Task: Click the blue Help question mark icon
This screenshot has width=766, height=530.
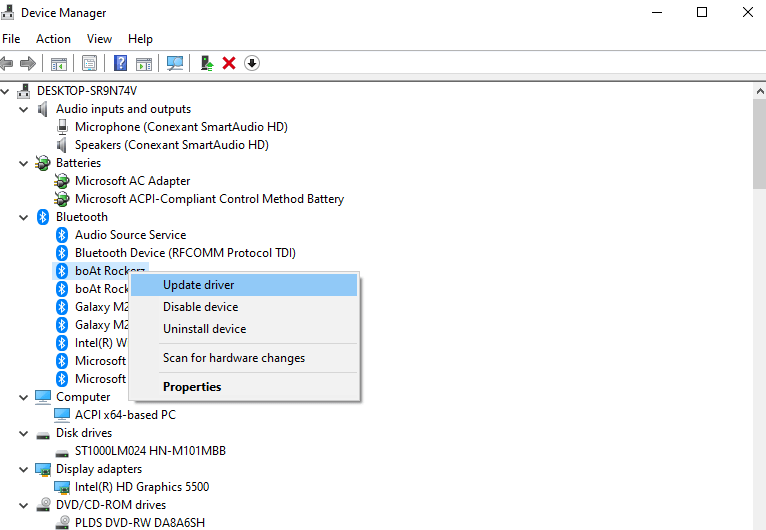Action: tap(120, 63)
